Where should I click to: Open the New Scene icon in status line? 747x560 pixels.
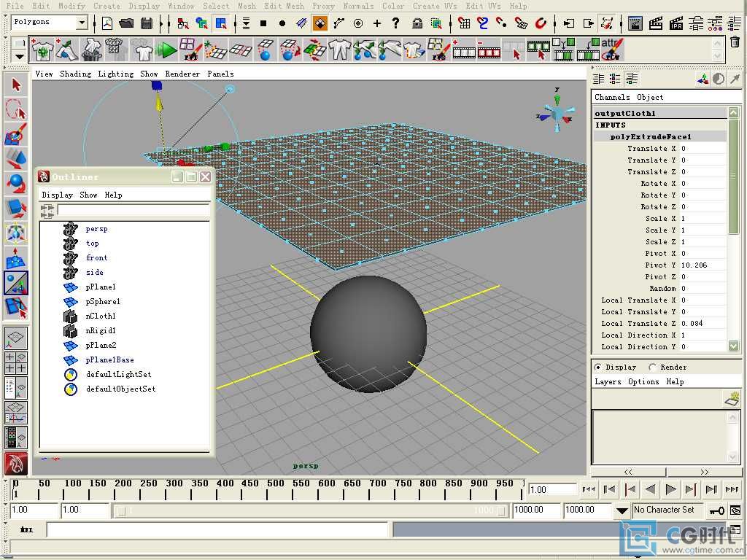(x=107, y=23)
